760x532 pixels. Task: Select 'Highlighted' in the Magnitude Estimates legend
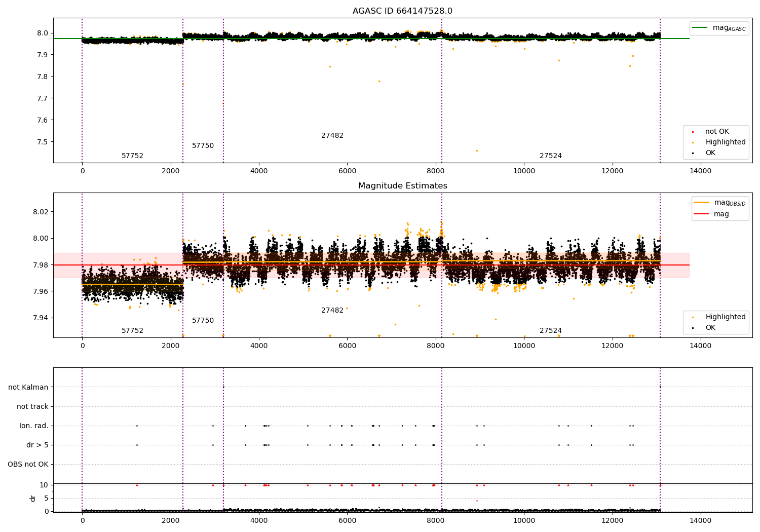725,317
